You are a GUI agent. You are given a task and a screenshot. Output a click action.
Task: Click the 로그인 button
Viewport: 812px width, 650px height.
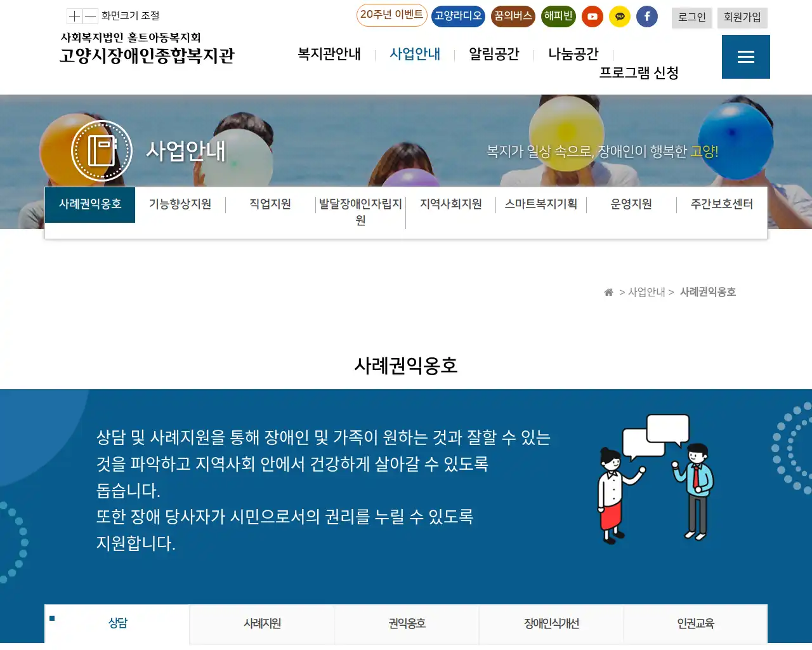point(692,18)
